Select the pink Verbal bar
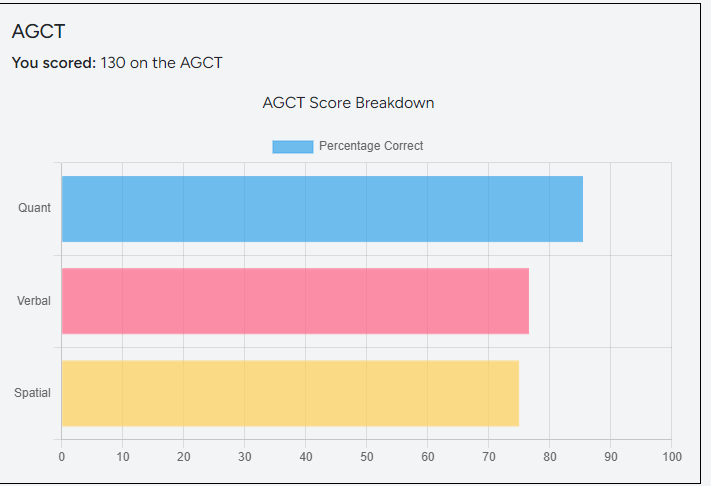Screen dimensions: 711x486 (x=295, y=301)
